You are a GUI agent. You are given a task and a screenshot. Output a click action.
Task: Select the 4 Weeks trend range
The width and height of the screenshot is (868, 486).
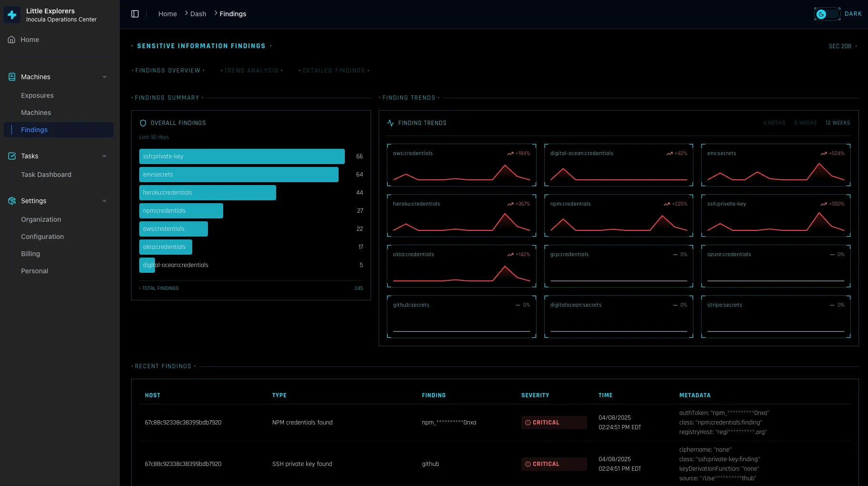coord(774,123)
